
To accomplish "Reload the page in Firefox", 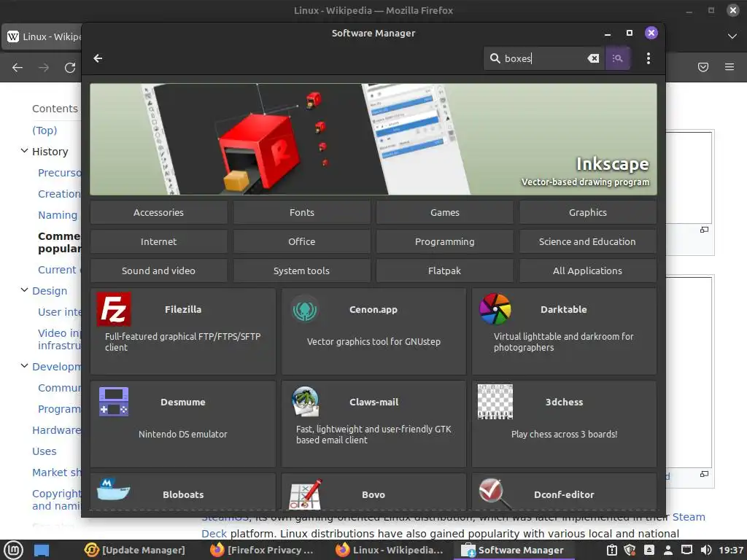I will click(70, 68).
